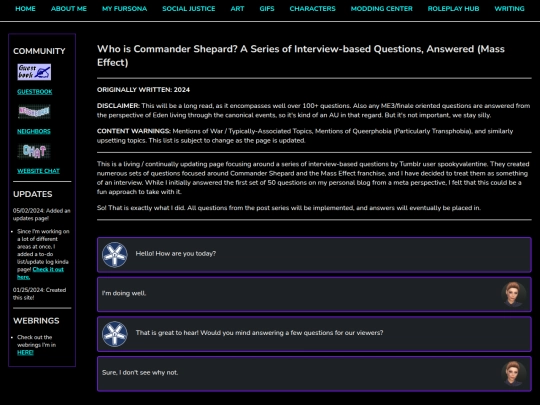
Task: Click the webrings 'HERE!' link
Action: [x=25, y=352]
